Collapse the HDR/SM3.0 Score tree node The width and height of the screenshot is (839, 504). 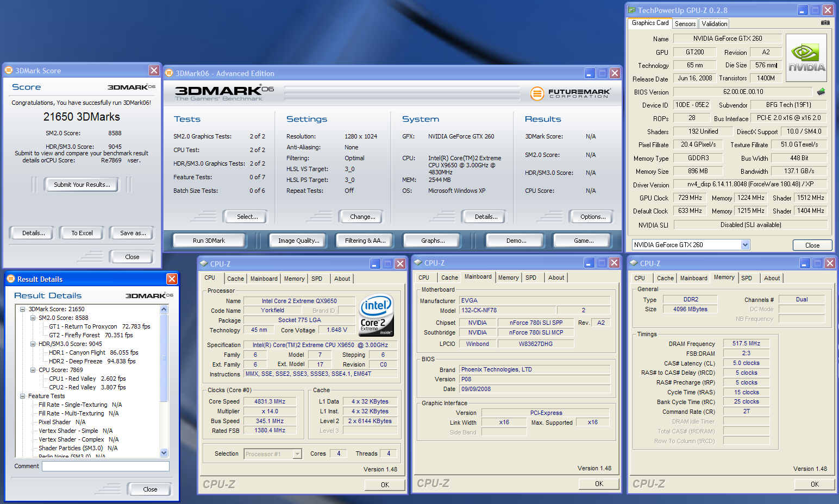[33, 344]
